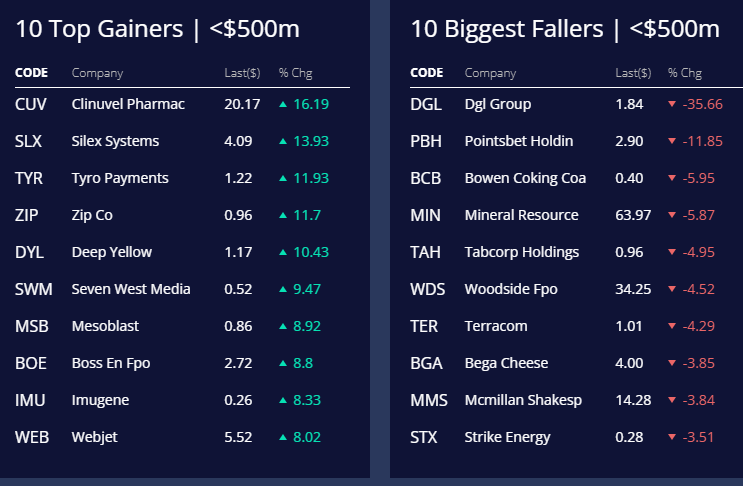Select the ZIP ticker code
This screenshot has width=743, height=486.
(27, 215)
